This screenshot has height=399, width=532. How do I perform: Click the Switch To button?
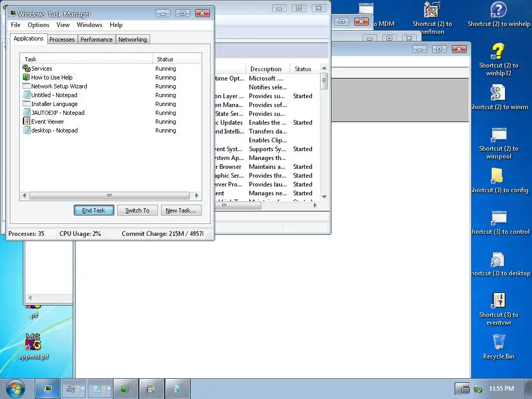coord(137,210)
